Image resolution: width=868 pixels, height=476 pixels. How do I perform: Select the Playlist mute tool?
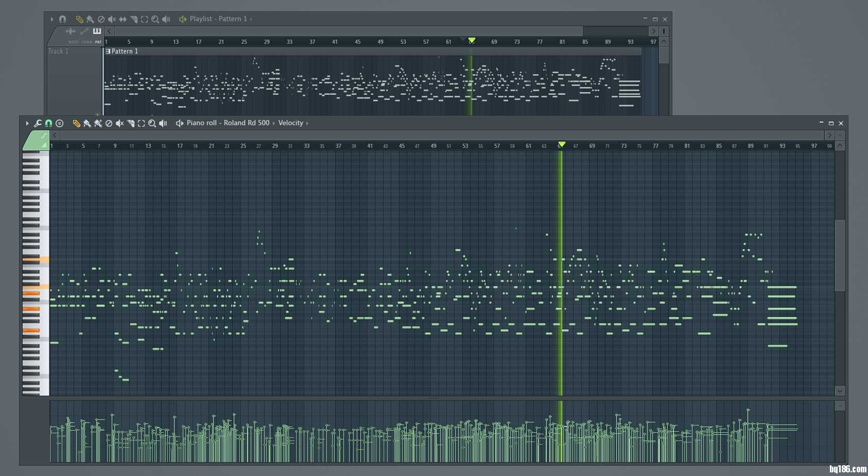[x=112, y=19]
